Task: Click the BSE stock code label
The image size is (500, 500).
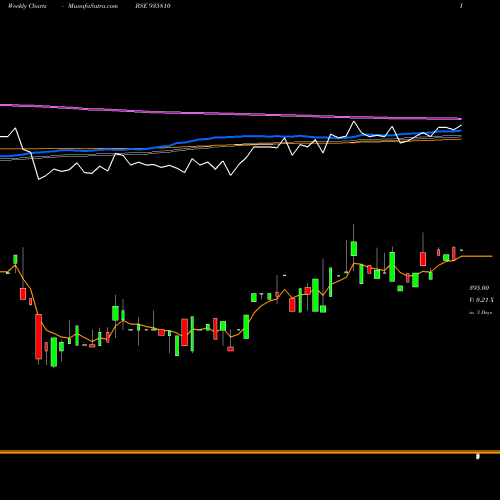Action: [153, 6]
